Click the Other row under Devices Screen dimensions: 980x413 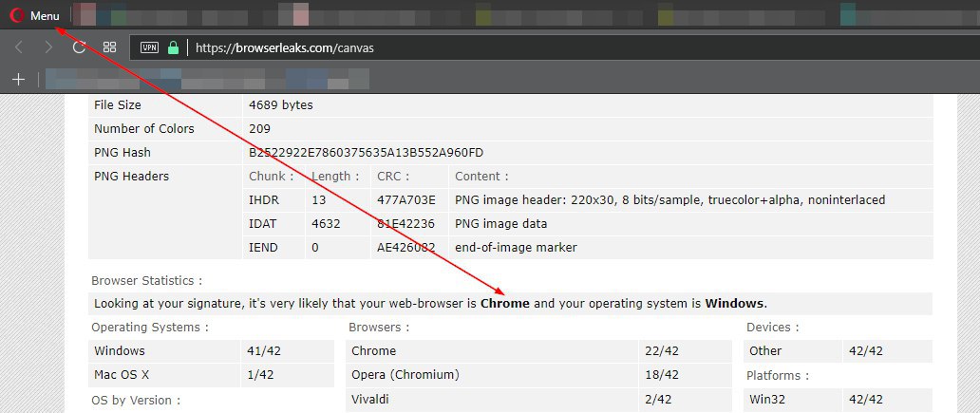pyautogui.click(x=839, y=351)
